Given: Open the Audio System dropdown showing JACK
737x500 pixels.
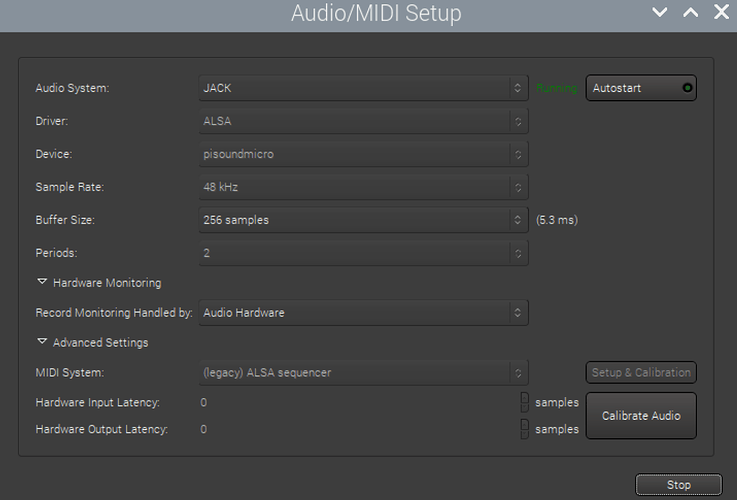Looking at the screenshot, I should point(363,88).
